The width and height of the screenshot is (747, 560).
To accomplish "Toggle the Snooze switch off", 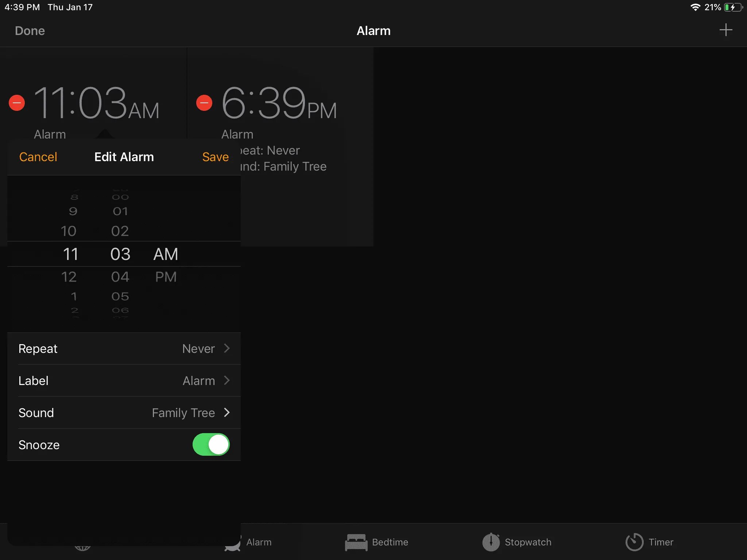I will pos(211,444).
